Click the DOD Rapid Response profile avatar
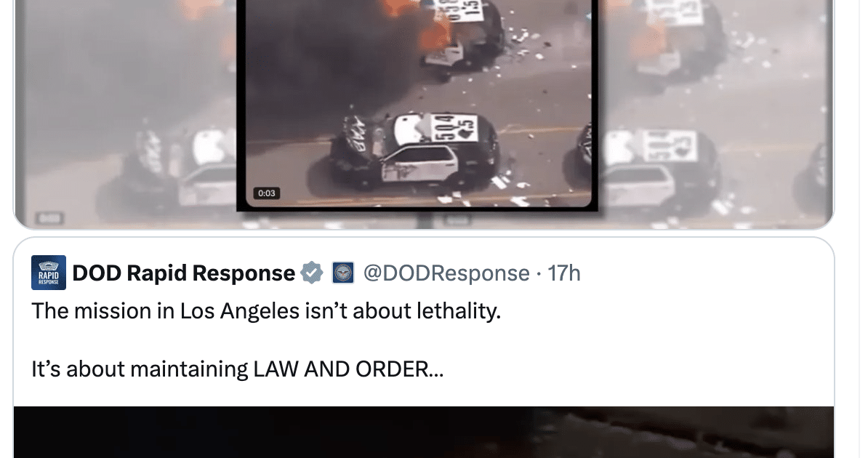Viewport: 868px width, 458px height. click(49, 273)
